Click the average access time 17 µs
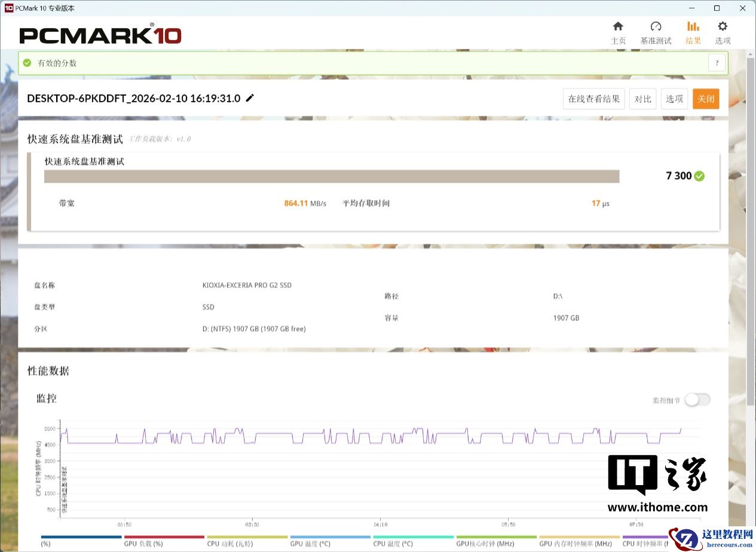This screenshot has width=756, height=552. tap(600, 204)
